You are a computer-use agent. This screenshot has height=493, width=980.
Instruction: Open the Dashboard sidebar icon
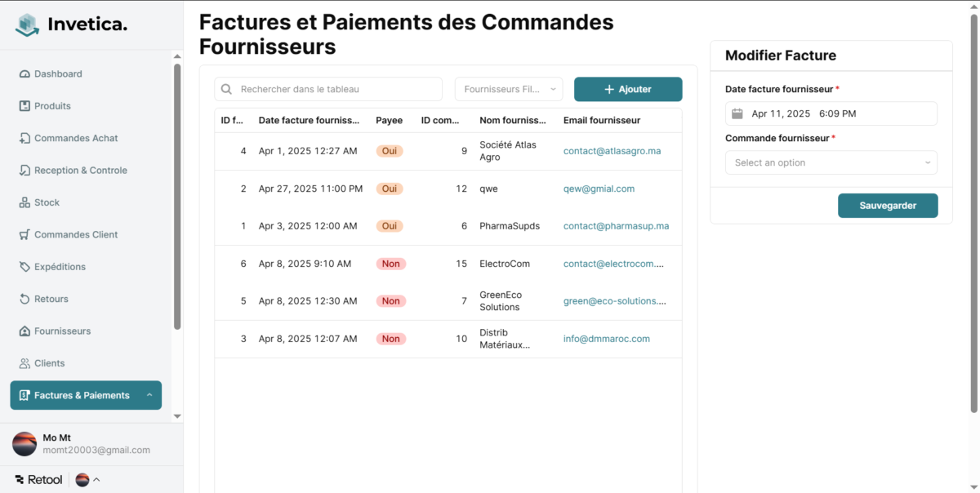pyautogui.click(x=24, y=74)
